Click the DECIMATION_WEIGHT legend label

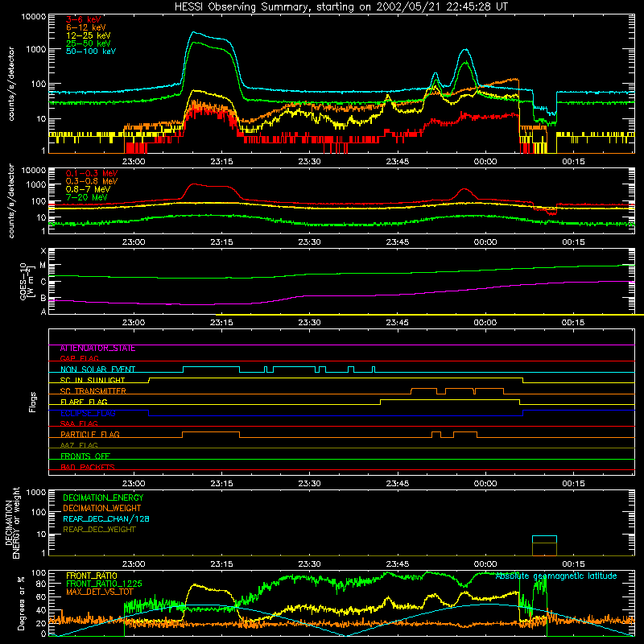pyautogui.click(x=102, y=508)
